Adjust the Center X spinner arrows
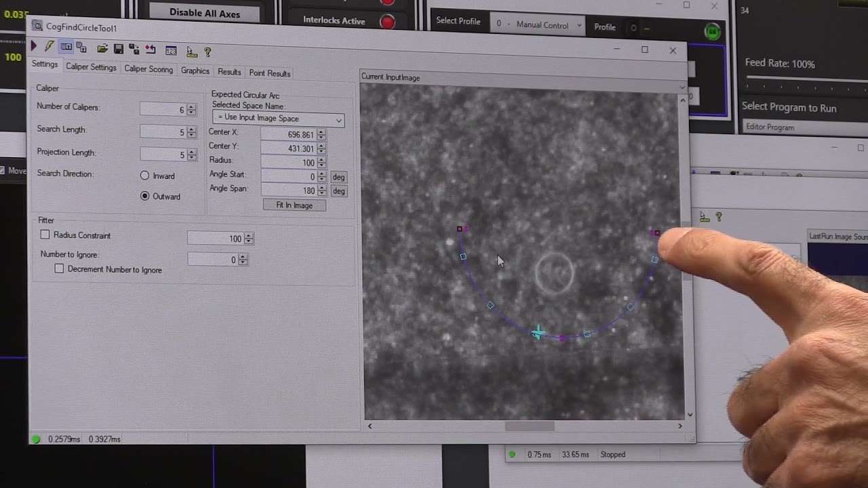The image size is (868, 488). (321, 134)
